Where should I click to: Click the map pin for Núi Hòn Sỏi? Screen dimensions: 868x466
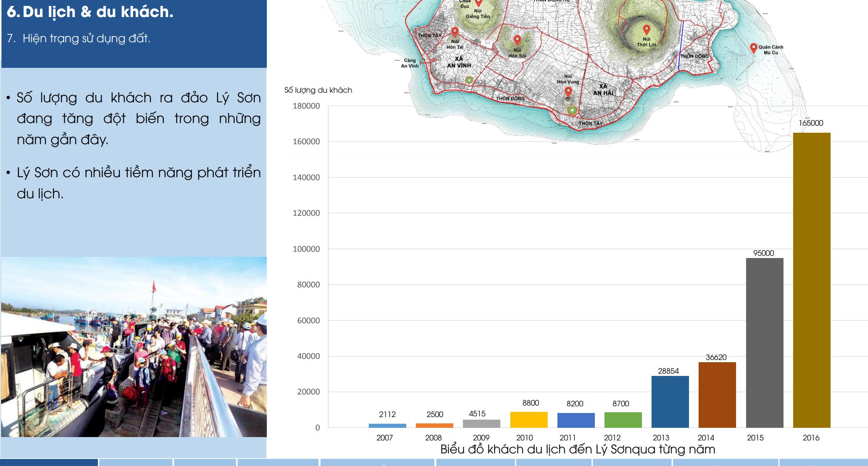[x=517, y=40]
